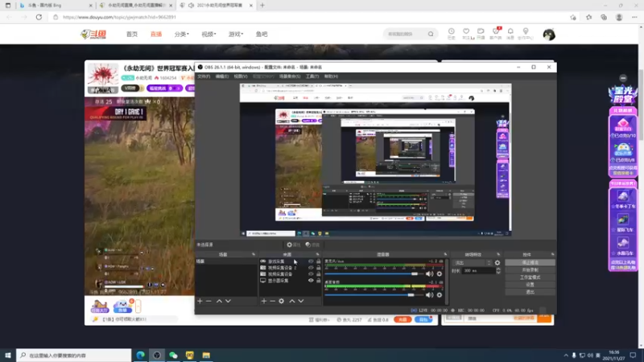
Task: Click the Douyu search magnifier icon
Action: pyautogui.click(x=431, y=34)
